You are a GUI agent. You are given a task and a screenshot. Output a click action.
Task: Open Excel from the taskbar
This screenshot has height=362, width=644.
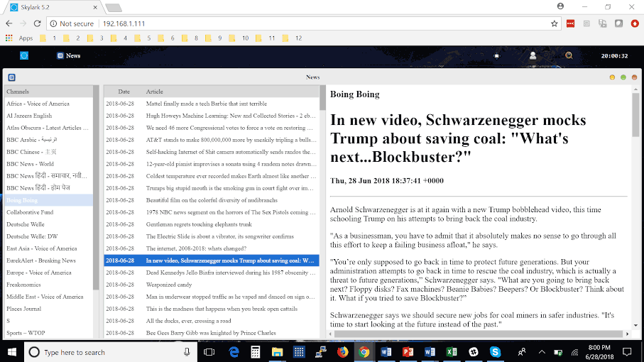pyautogui.click(x=452, y=352)
